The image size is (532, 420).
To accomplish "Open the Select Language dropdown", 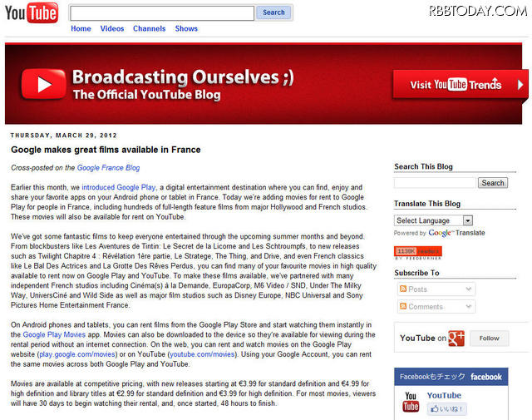I will (x=433, y=220).
